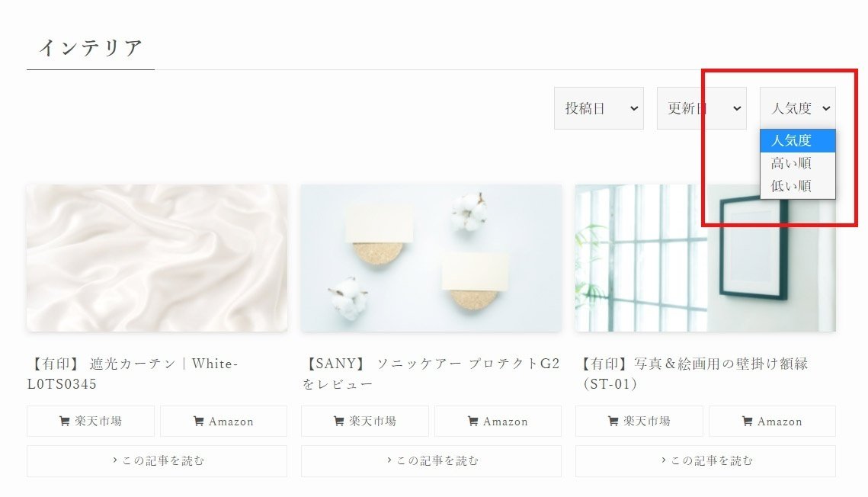Click cart icon on SANY 楽天市場 button
The image size is (868, 497).
[339, 422]
